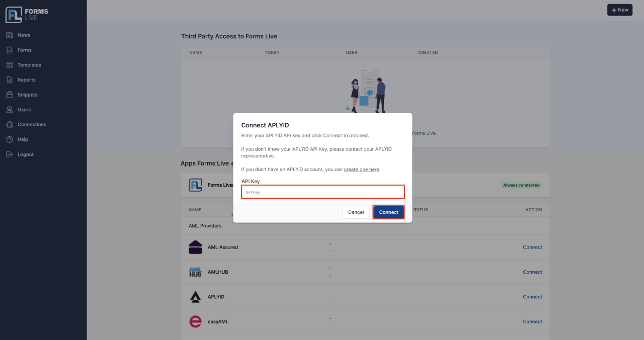The image size is (644, 340).
Task: Click the New button at top right
Action: (x=620, y=10)
